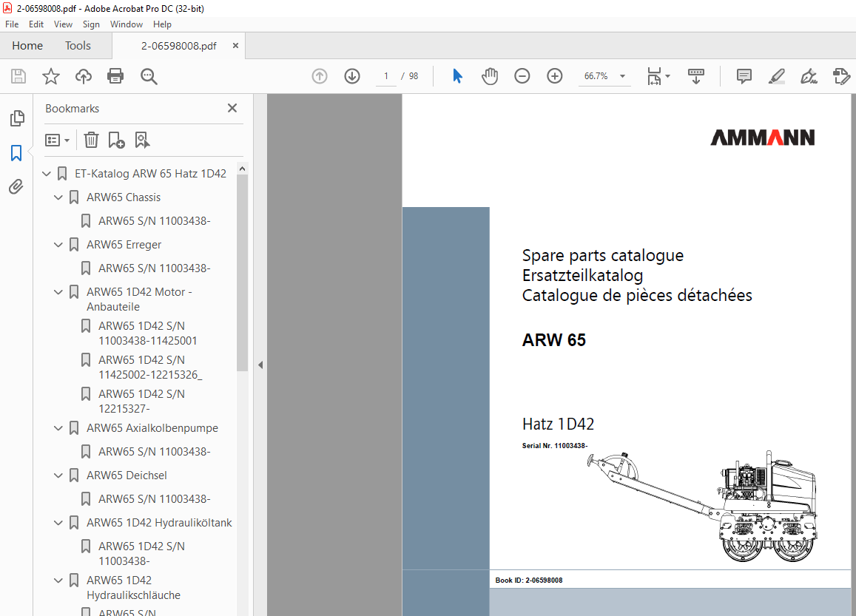Close the Bookmarks panel

pos(232,108)
